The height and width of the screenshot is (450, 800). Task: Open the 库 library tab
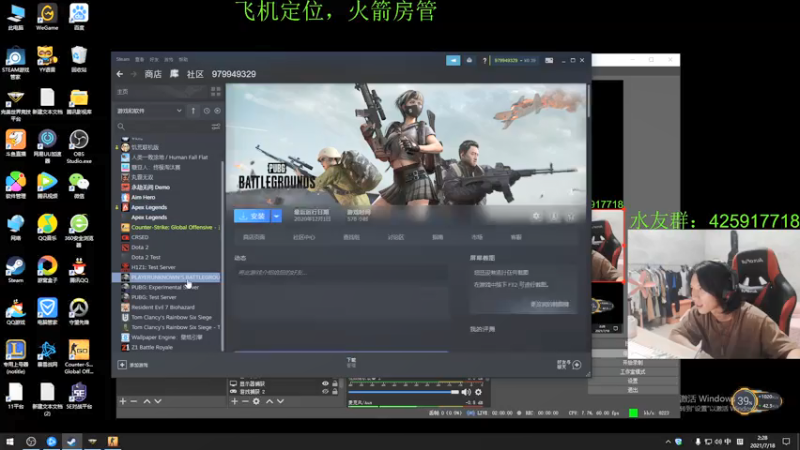(174, 74)
